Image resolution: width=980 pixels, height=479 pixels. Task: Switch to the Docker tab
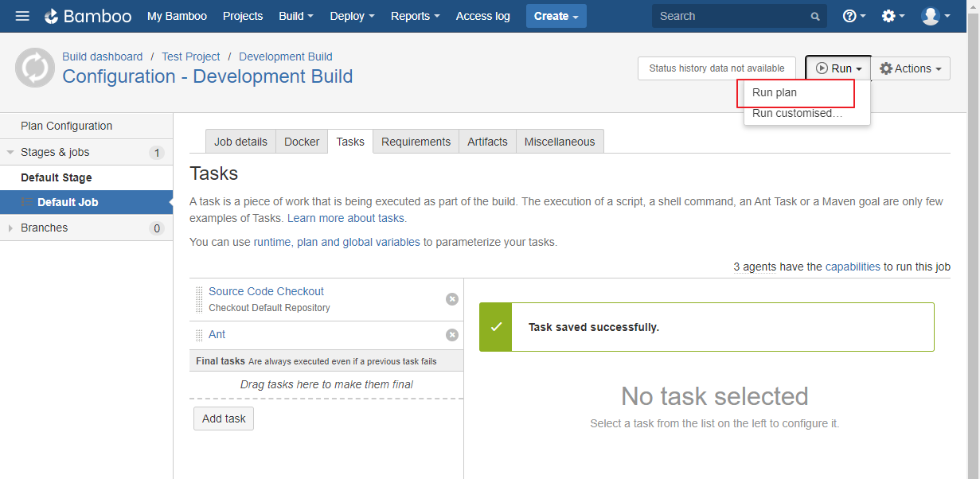coord(302,142)
